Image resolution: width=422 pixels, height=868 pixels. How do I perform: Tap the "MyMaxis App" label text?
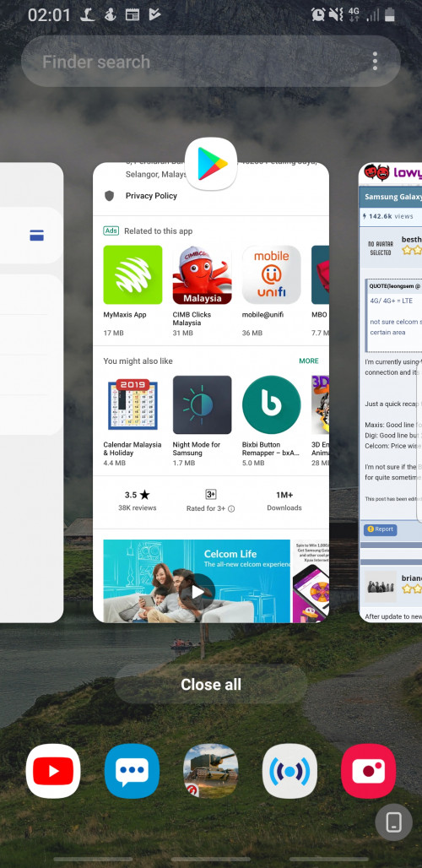125,314
